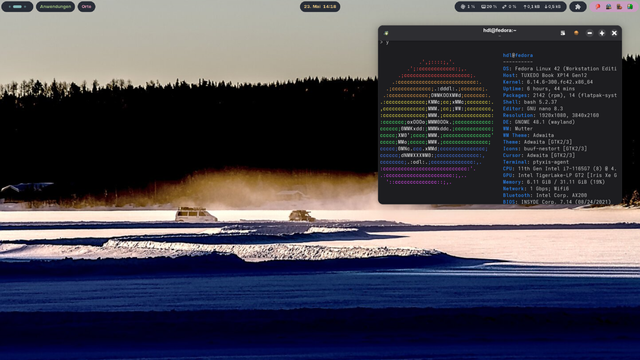This screenshot has height=360, width=640.
Task: Click the terminal prompt input line
Action: (500, 42)
